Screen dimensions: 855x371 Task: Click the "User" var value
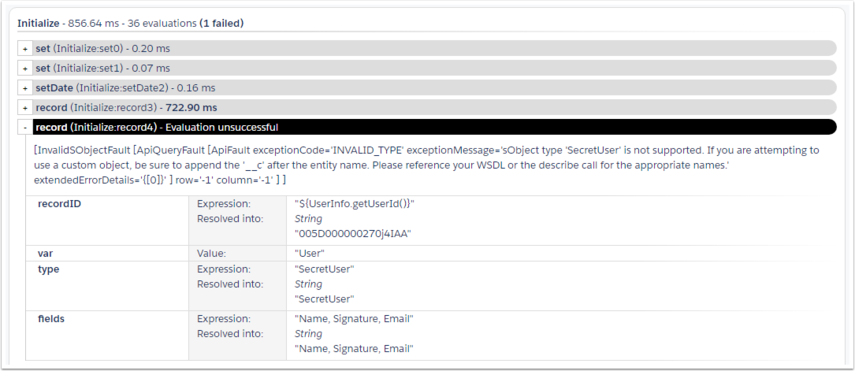point(309,253)
